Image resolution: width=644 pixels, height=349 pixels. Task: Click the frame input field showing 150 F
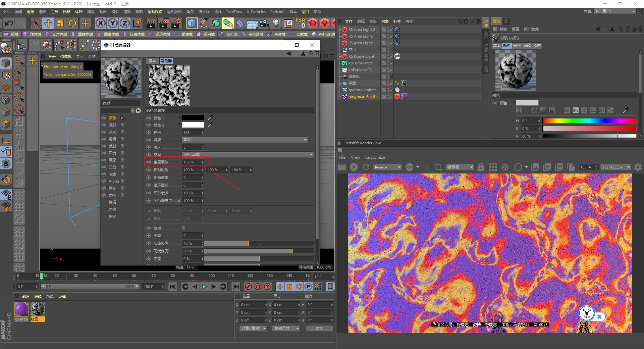[153, 287]
